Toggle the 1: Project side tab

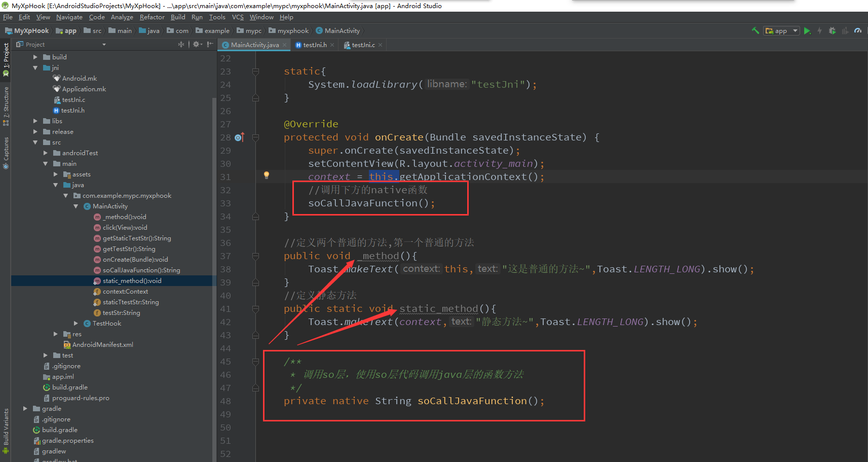(6, 59)
